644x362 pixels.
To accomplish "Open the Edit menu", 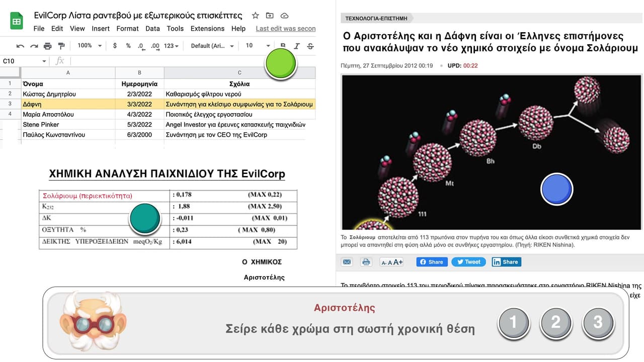I will 57,29.
